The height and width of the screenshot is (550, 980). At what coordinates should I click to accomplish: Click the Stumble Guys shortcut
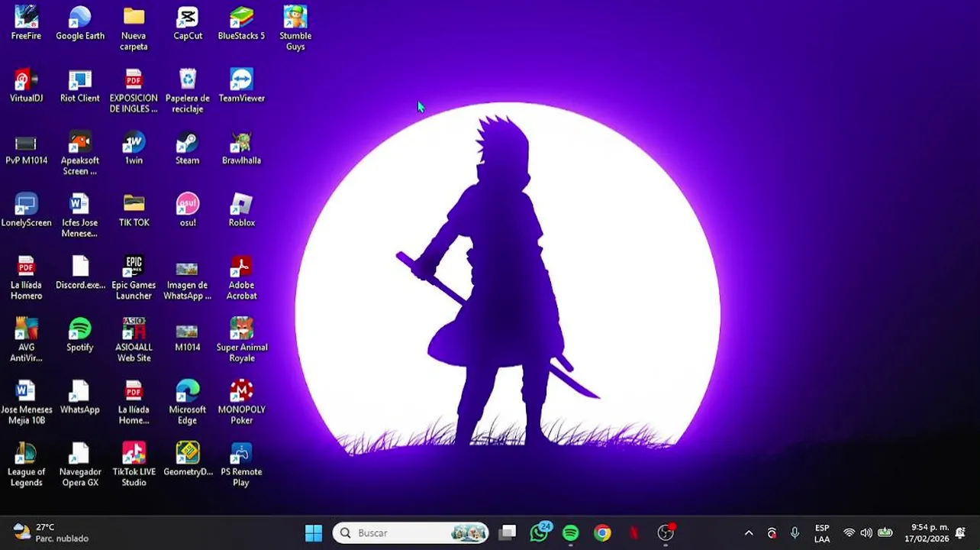point(295,29)
